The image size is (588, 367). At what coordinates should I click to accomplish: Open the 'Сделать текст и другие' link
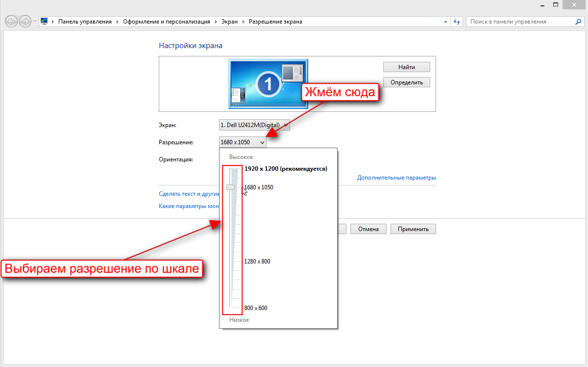(189, 194)
